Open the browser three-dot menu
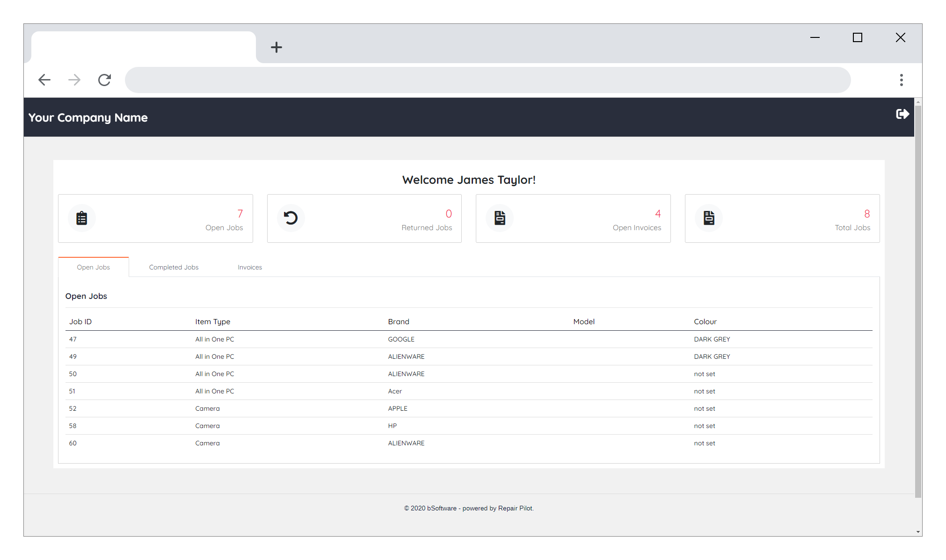Viewport: 946px width, 560px height. tap(901, 80)
